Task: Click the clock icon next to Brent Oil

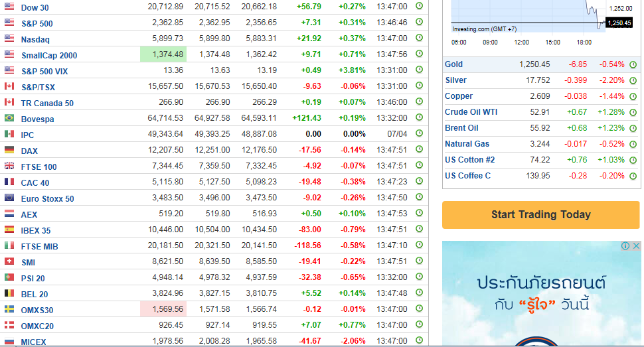Action: 633,128
